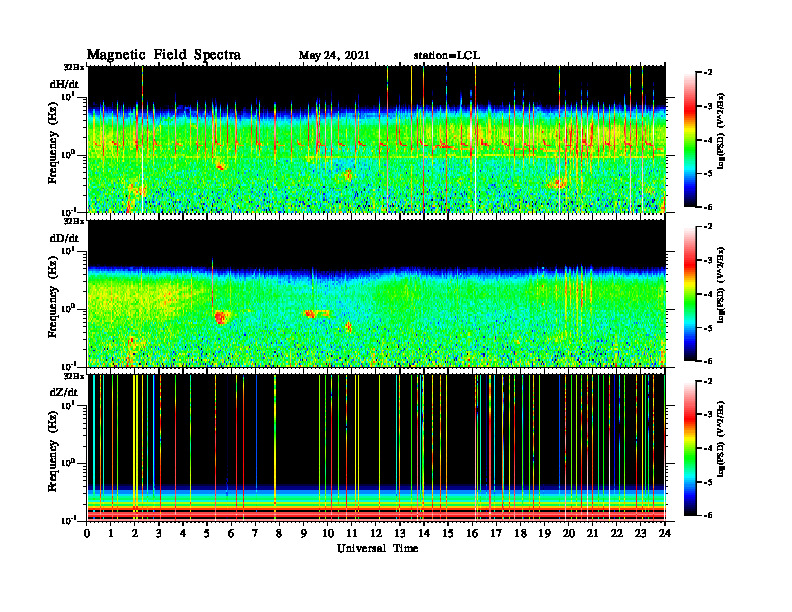Click the '32Hz' label atop dZ/dt frequency axis

(74, 376)
